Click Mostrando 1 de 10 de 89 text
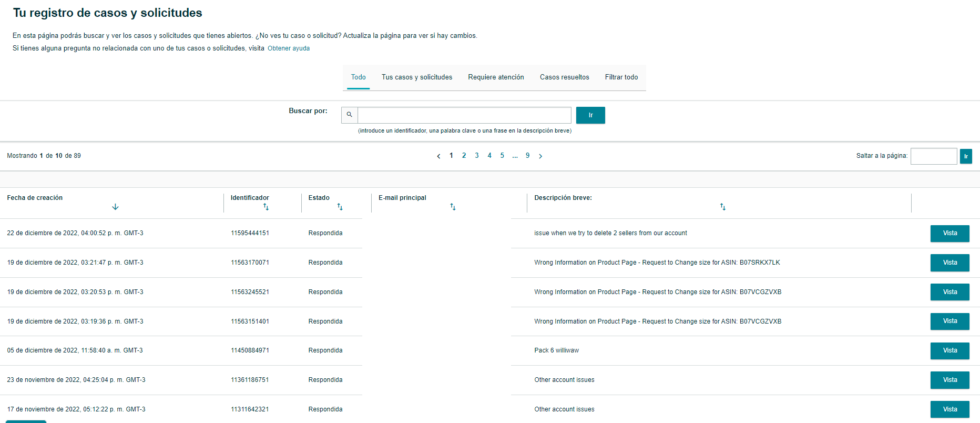The width and height of the screenshot is (980, 423). point(44,156)
